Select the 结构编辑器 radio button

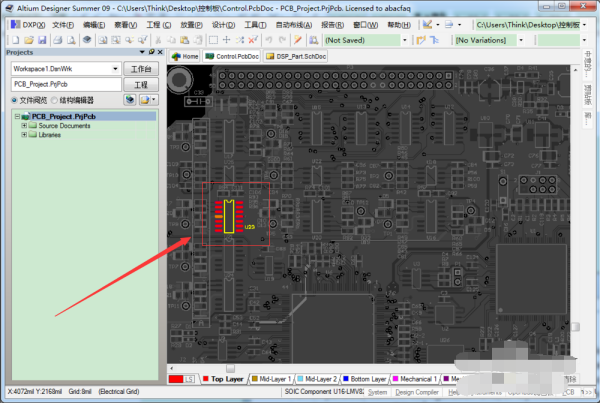54,100
